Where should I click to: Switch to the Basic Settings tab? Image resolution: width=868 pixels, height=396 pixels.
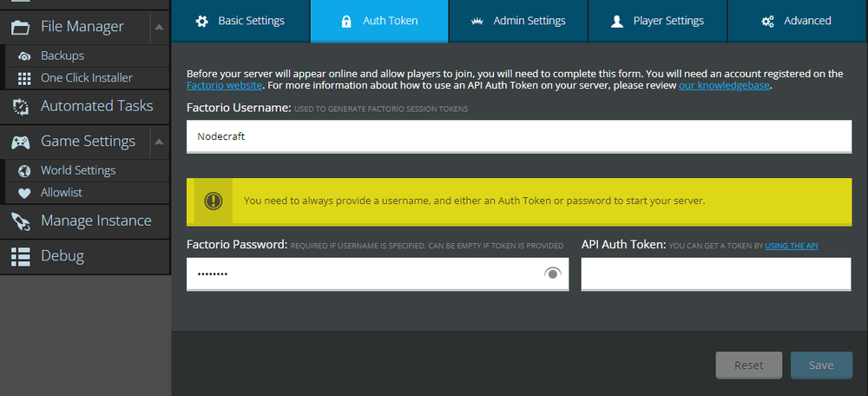pos(240,21)
